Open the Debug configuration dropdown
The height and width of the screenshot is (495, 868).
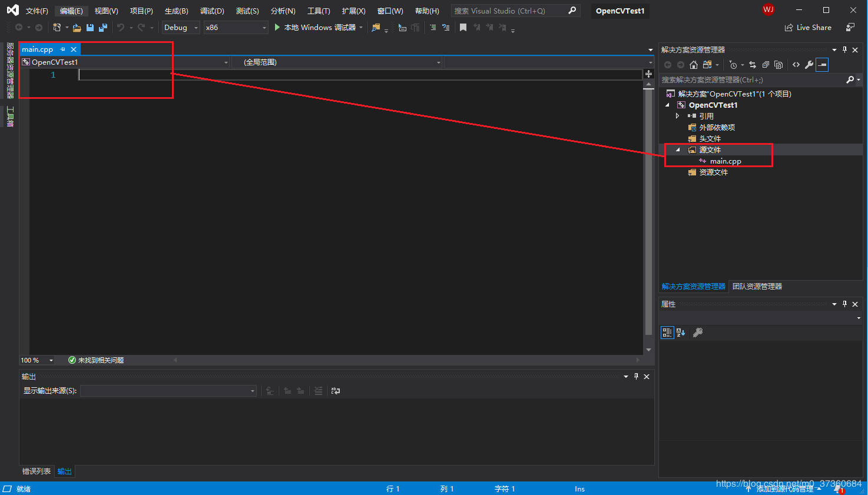click(x=181, y=28)
